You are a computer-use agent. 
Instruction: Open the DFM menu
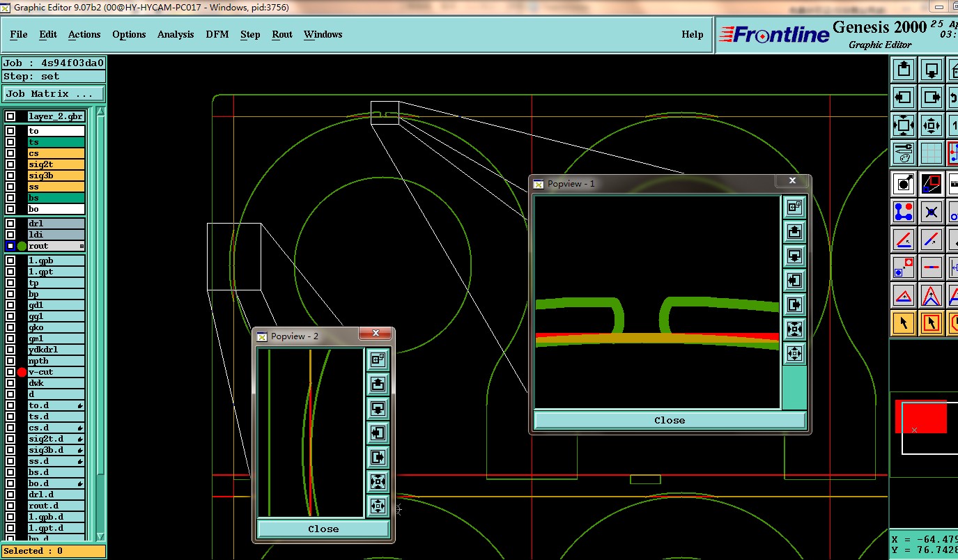click(x=217, y=34)
